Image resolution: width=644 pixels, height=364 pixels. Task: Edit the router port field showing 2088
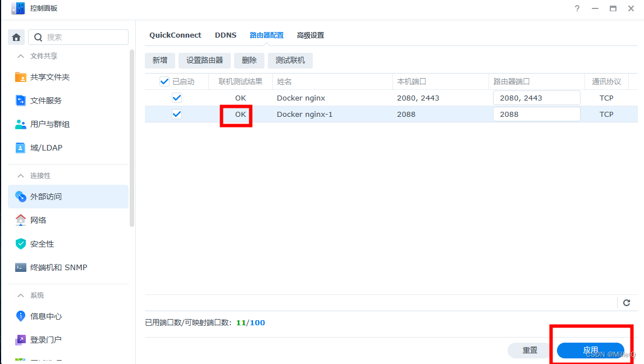point(536,113)
